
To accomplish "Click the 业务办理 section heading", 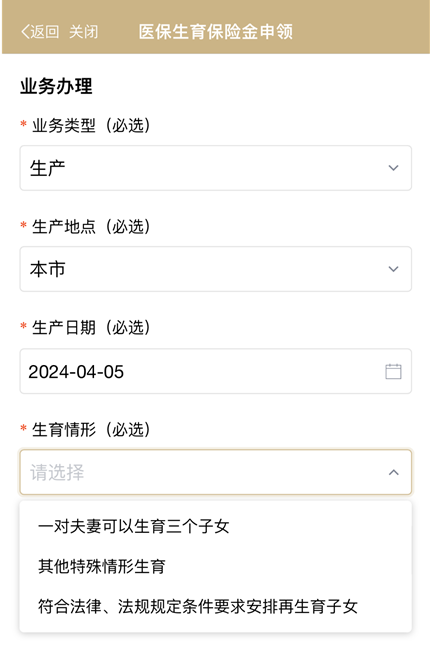I will 56,86.
